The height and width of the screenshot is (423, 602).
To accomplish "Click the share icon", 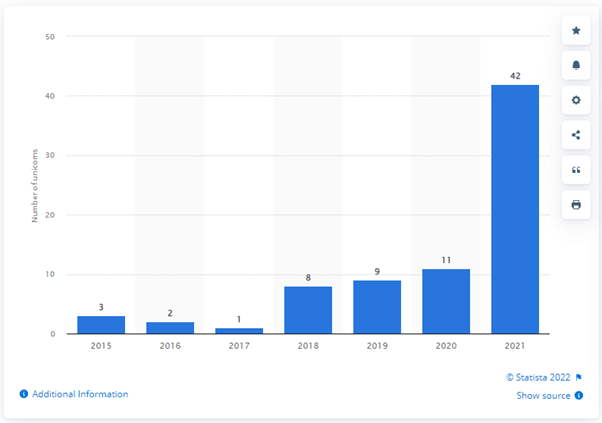I will point(575,135).
